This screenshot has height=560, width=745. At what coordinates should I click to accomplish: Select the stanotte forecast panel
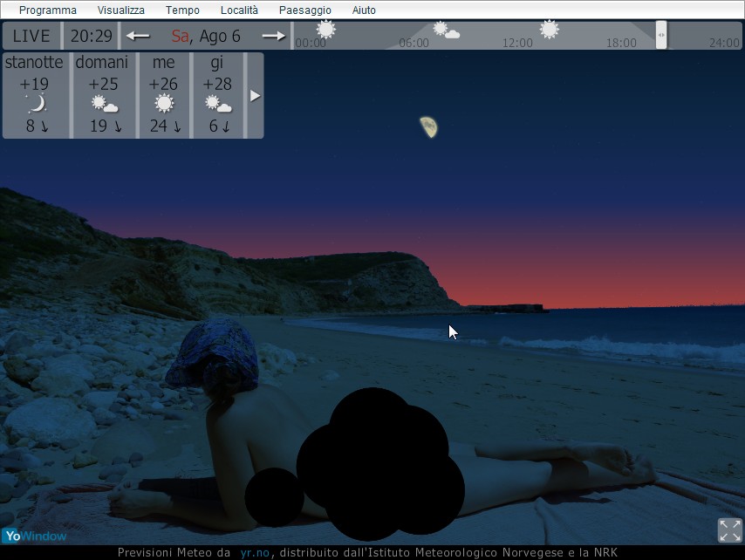pos(36,95)
